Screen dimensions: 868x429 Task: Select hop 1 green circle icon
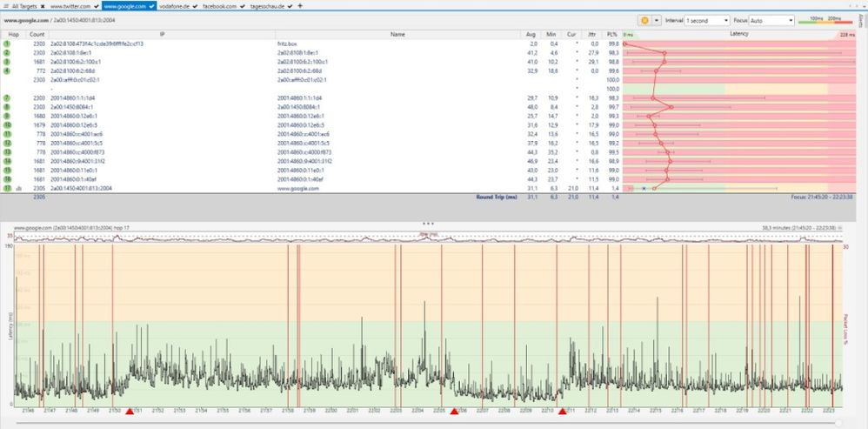click(x=7, y=44)
